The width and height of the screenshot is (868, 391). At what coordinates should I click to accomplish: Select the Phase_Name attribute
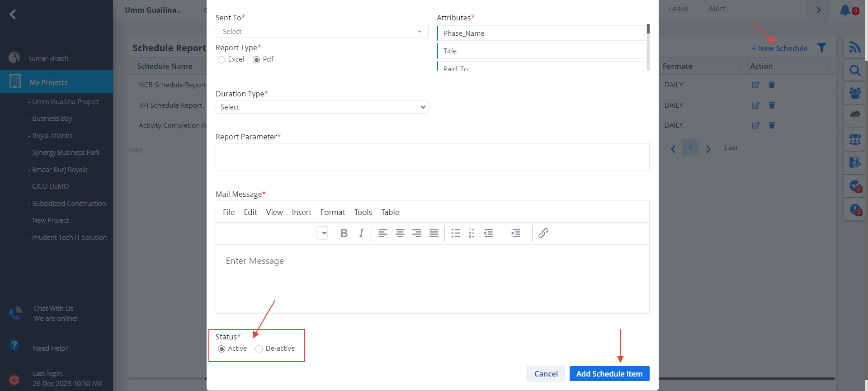pos(542,33)
